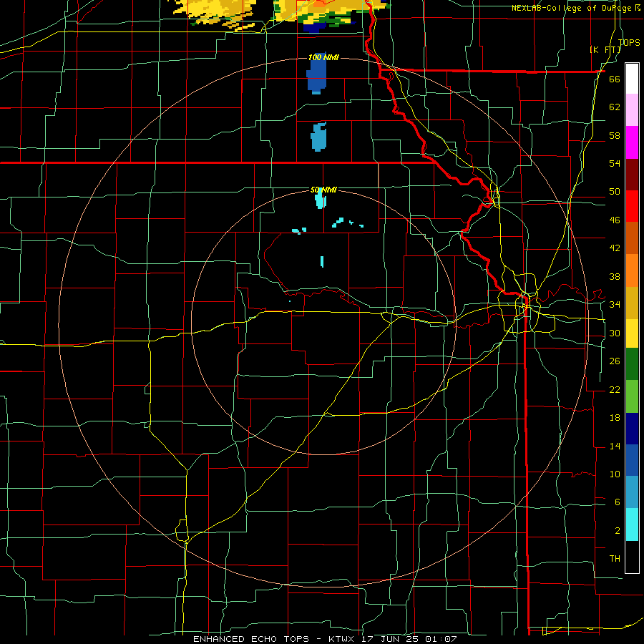Click the '17 JUN 25' date text
644x644 pixels.
point(390,639)
